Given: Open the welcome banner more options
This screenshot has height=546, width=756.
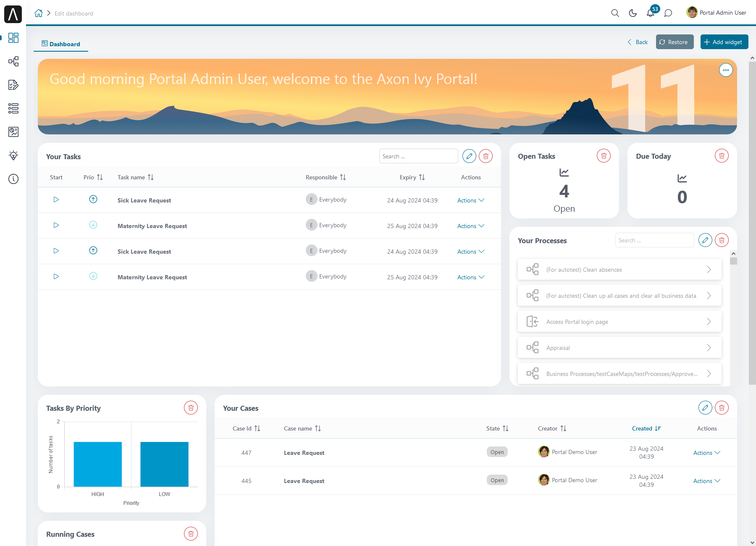Looking at the screenshot, I should (x=726, y=70).
